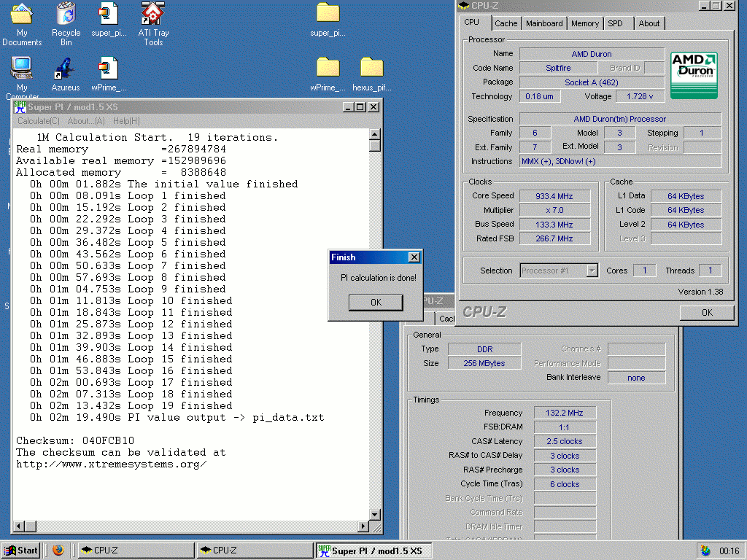747x560 pixels.
Task: Open the hexus_pif folder icon
Action: [x=371, y=74]
